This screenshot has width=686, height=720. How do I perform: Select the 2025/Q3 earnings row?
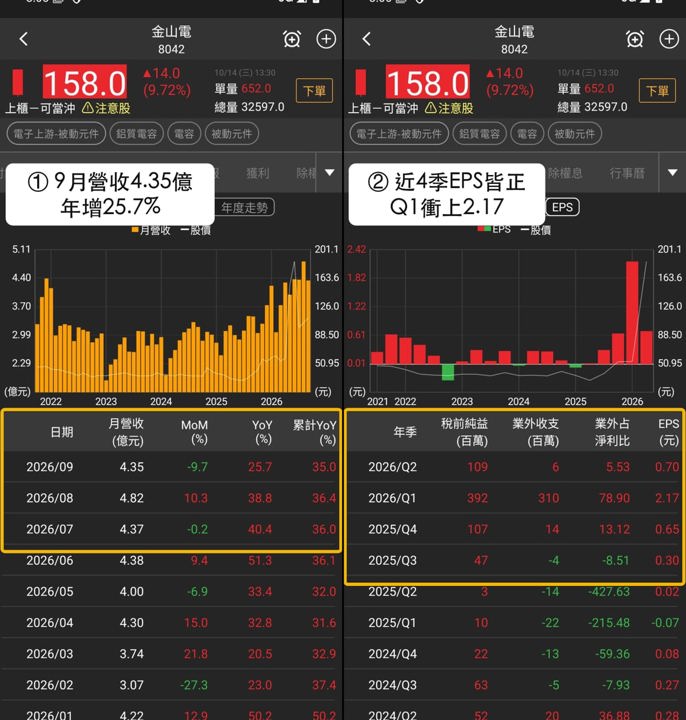(514, 560)
